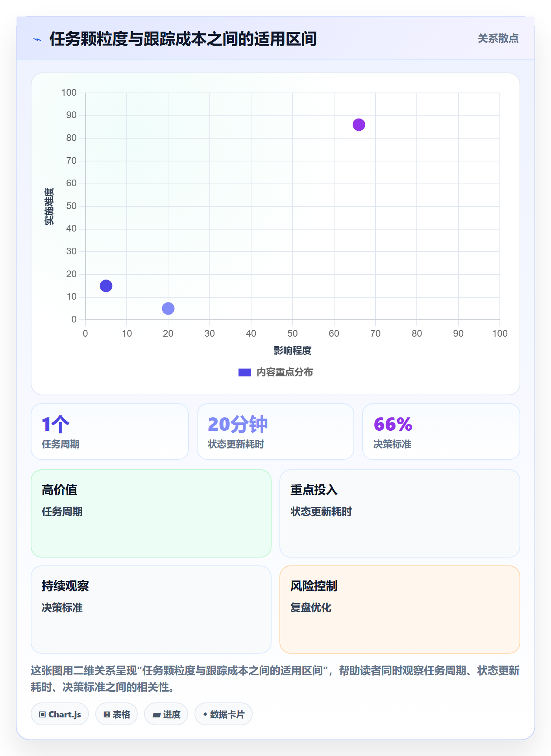Select the Chart.js tag chip
The image size is (551, 756).
(60, 714)
